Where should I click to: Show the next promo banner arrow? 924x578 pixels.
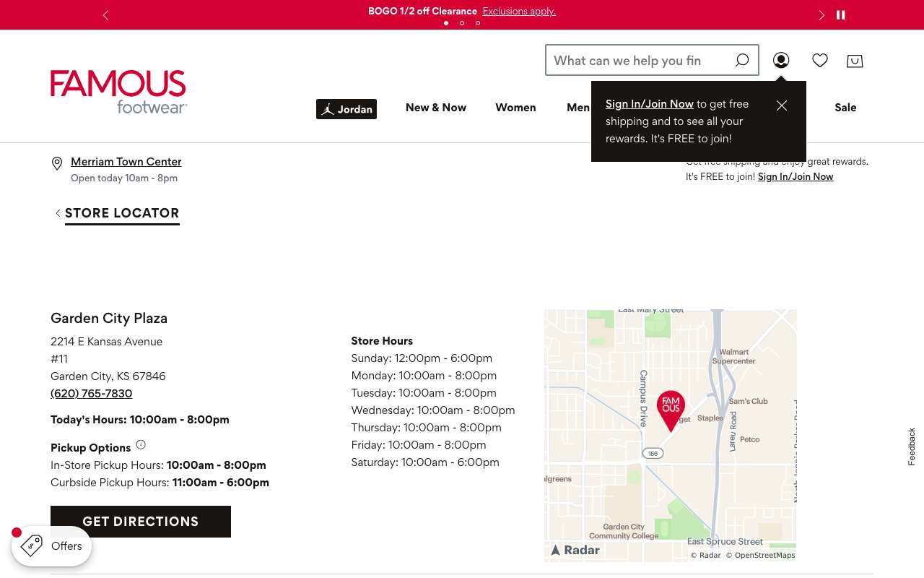[x=821, y=15]
